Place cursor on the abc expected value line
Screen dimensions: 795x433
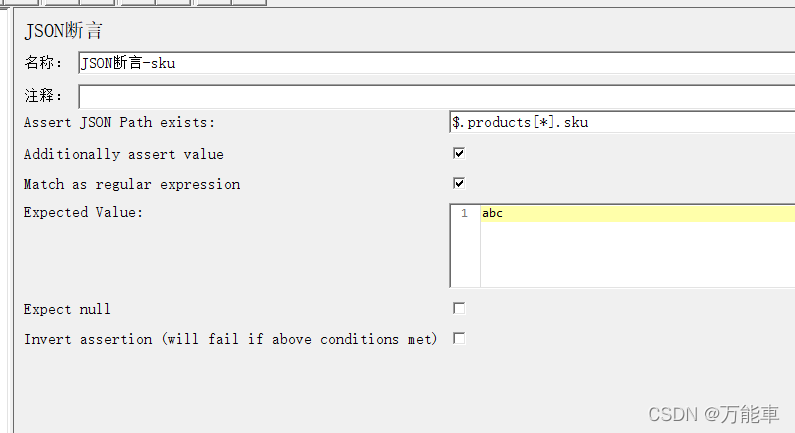point(638,213)
